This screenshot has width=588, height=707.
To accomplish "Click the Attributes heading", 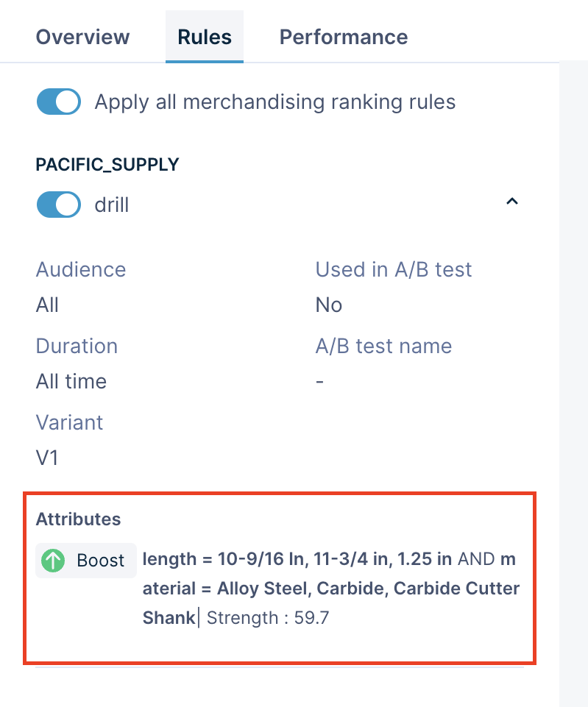I will [78, 519].
